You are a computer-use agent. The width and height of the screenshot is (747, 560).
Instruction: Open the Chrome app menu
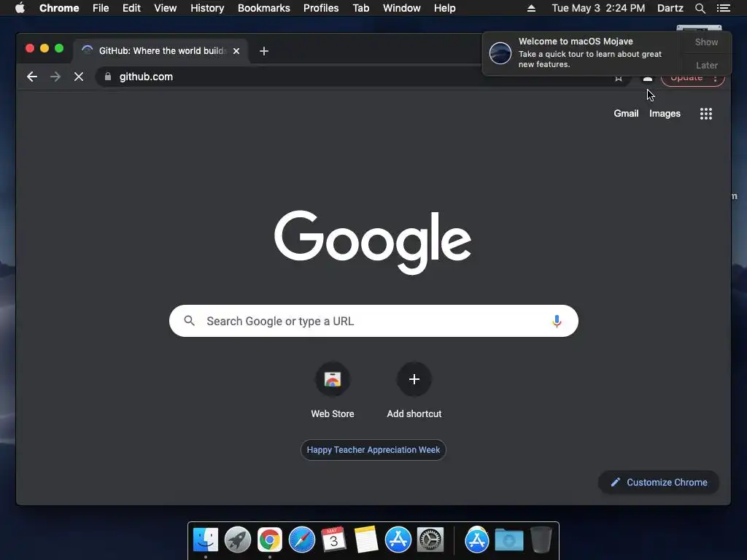pos(59,8)
